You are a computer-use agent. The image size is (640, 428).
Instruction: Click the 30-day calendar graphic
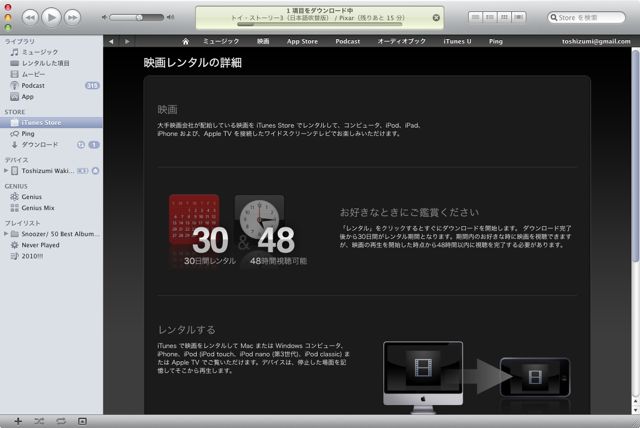click(194, 219)
